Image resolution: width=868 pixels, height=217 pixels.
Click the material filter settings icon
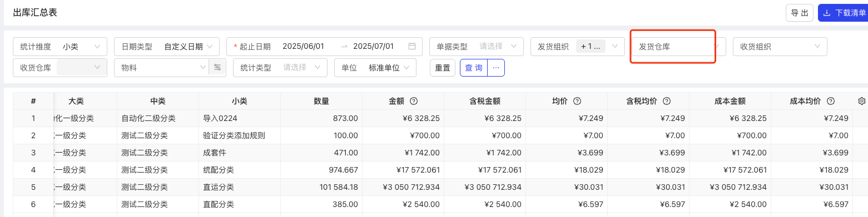tap(217, 68)
